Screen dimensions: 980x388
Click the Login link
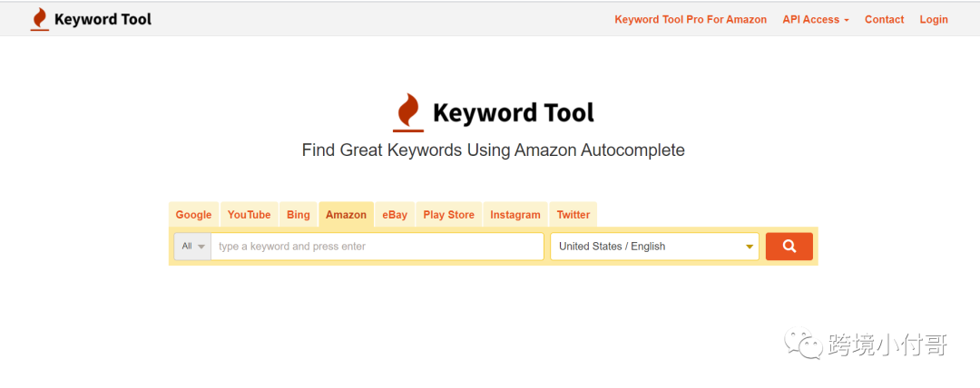(934, 19)
